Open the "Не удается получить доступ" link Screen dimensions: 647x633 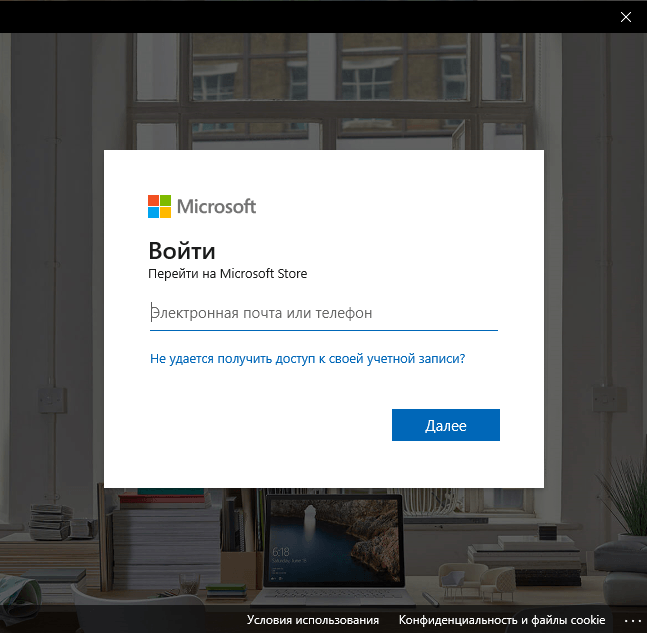307,358
